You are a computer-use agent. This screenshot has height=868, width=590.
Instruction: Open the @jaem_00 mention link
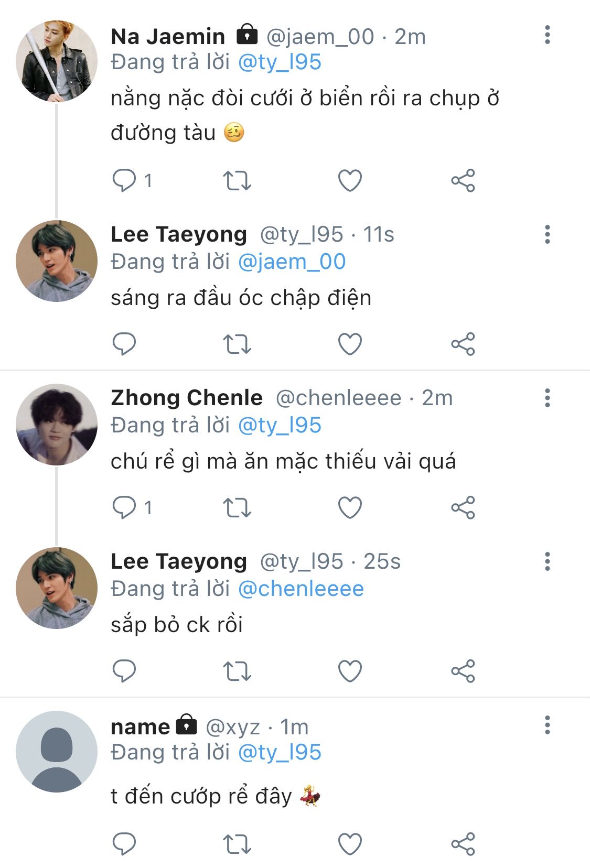(x=292, y=262)
